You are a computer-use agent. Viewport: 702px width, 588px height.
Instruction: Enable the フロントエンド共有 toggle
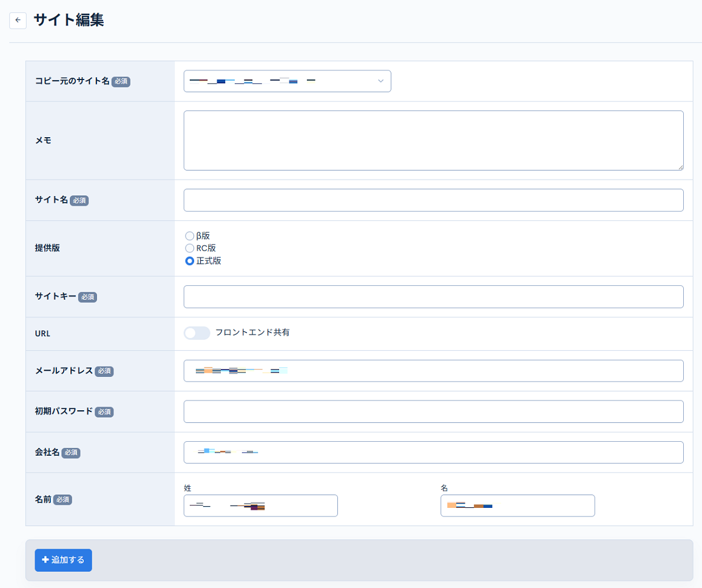coord(197,333)
